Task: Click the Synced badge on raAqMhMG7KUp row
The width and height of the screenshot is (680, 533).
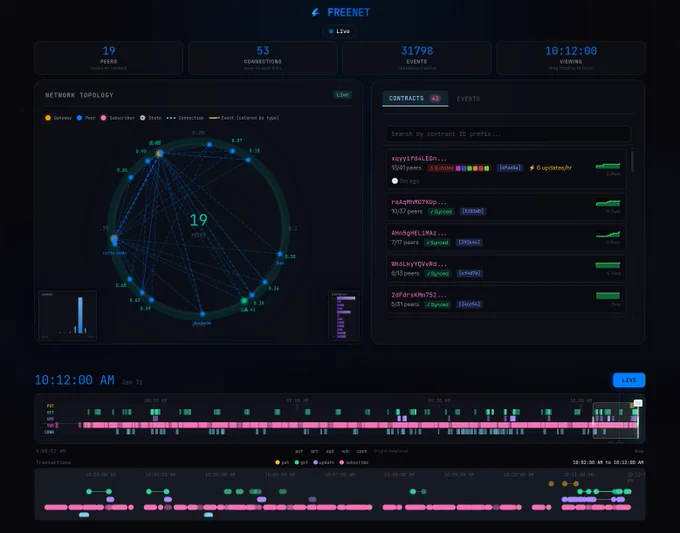Action: point(441,212)
